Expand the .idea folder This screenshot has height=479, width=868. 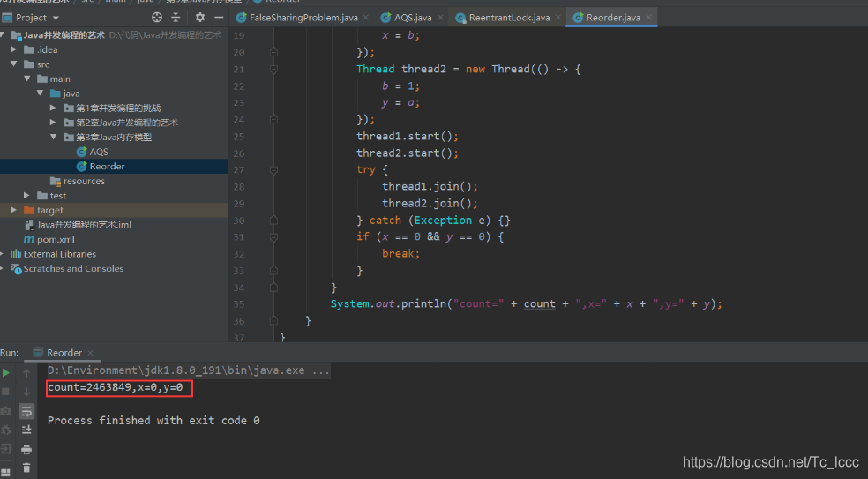click(14, 49)
